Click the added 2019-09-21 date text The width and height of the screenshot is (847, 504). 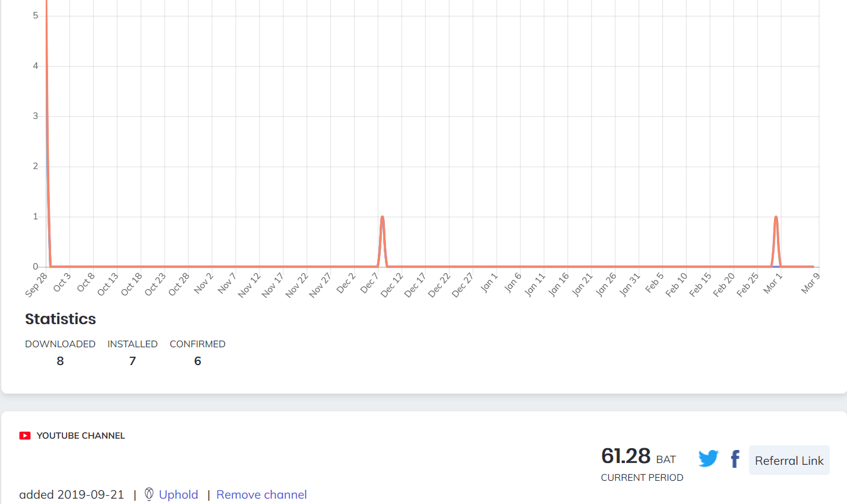point(72,495)
